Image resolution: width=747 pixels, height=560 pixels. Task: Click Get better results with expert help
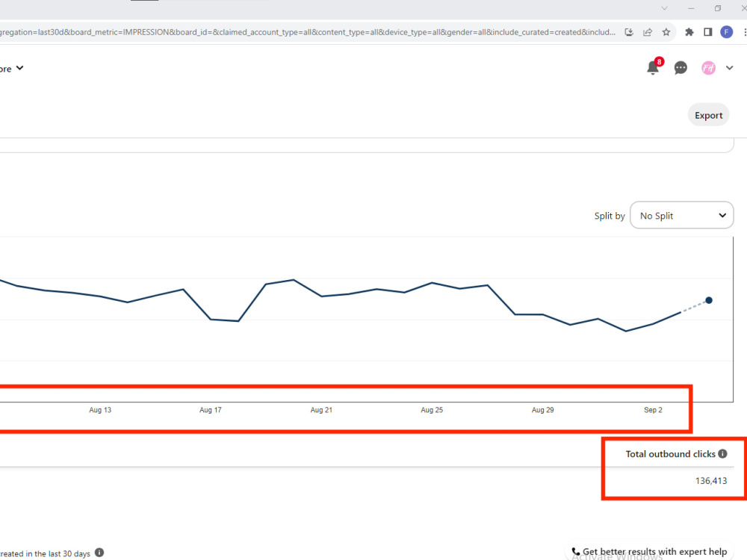649,552
